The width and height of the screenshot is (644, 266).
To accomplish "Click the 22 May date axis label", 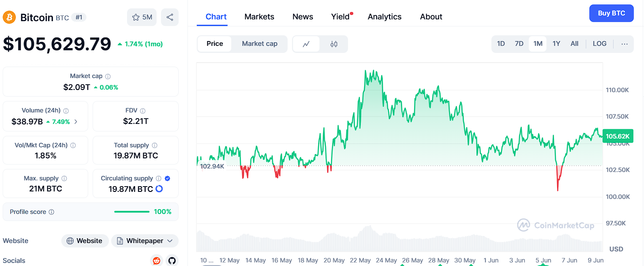I will (360, 260).
